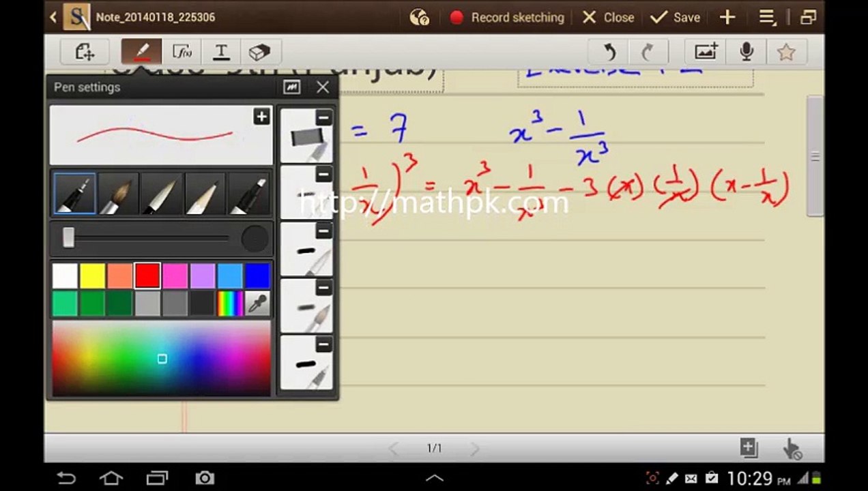This screenshot has width=868, height=491.
Task: Undo the last stroke
Action: point(609,52)
